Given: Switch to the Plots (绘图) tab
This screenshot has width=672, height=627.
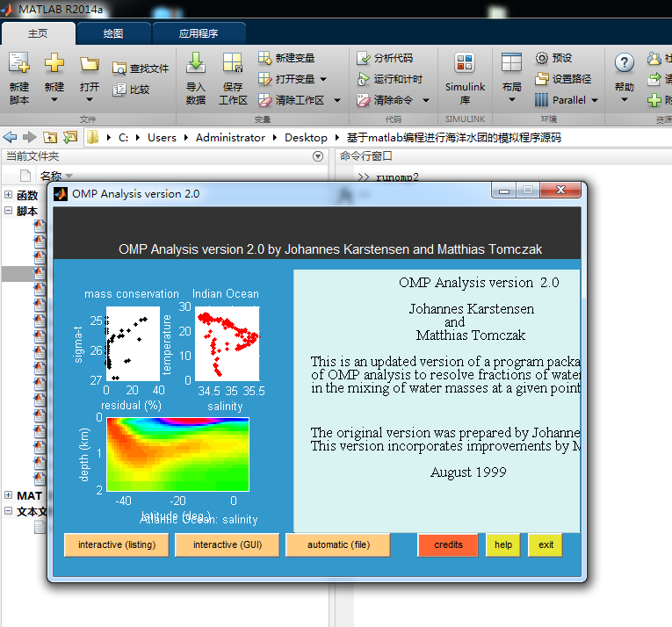Looking at the screenshot, I should click(113, 33).
